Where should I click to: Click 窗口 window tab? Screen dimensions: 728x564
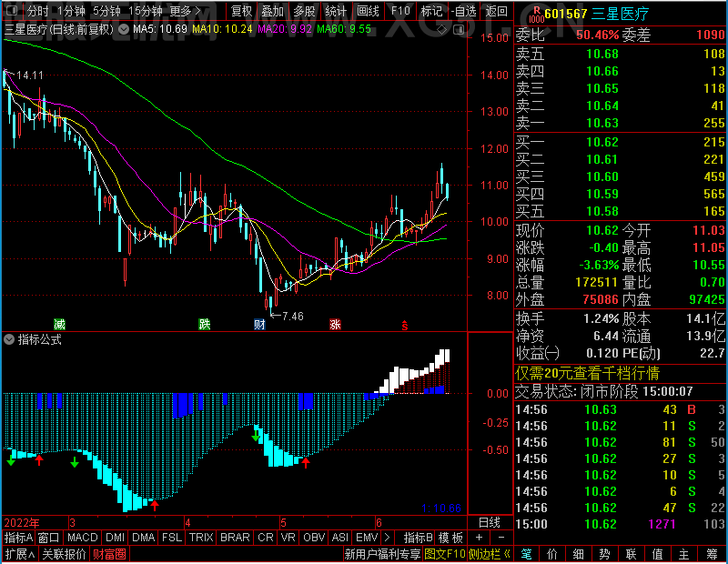click(49, 538)
